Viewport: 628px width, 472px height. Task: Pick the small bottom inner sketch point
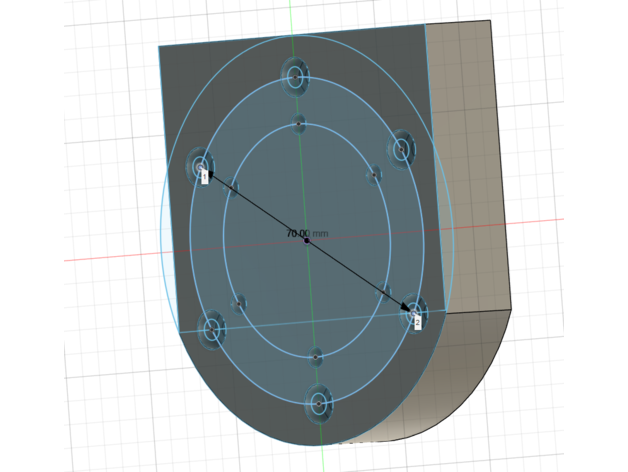pyautogui.click(x=316, y=356)
